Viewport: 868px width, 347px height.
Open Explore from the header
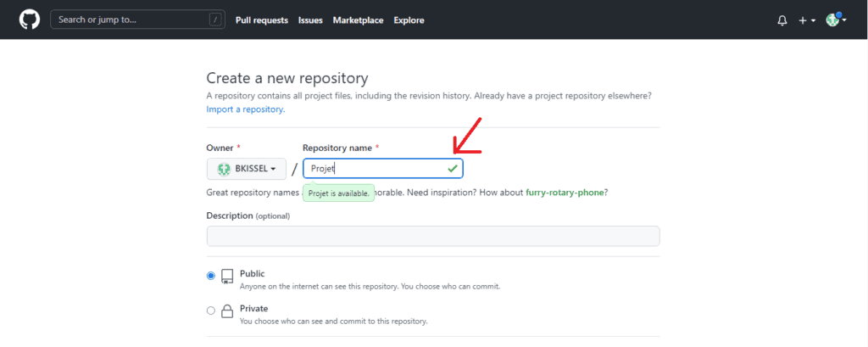(x=409, y=20)
